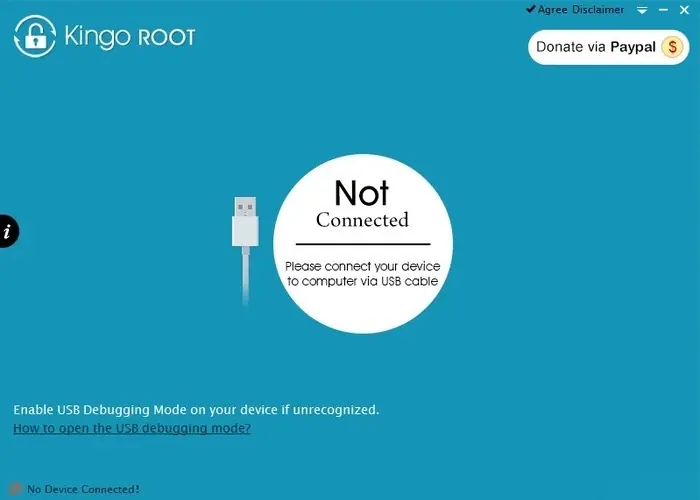Screen dimensions: 700x500
Task: Click the No Device Connected status text
Action: coord(83,489)
